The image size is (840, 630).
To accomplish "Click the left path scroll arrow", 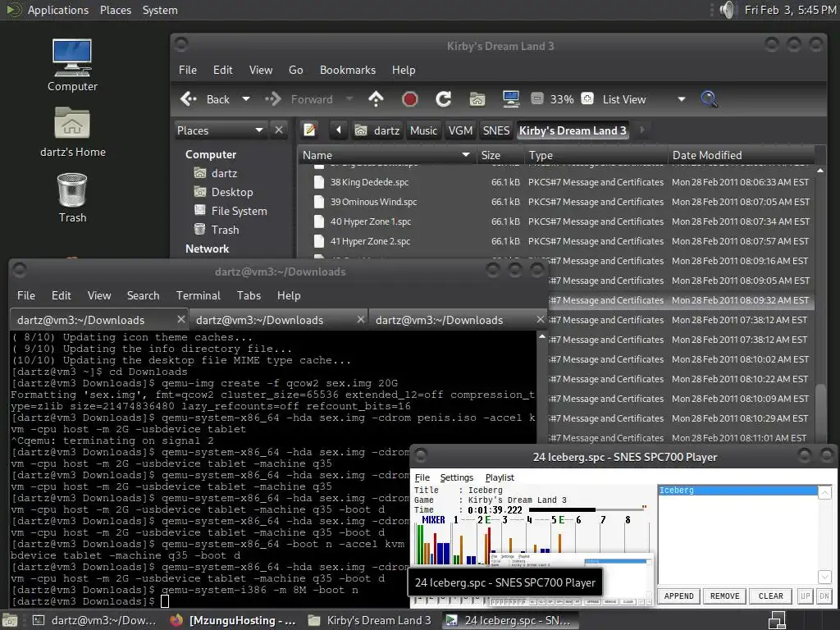I will (x=339, y=130).
